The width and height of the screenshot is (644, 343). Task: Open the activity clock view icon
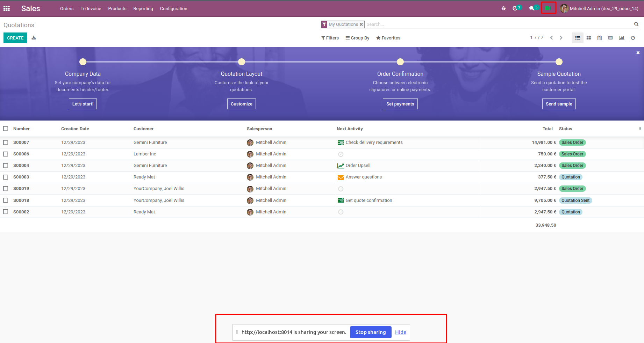coord(633,38)
